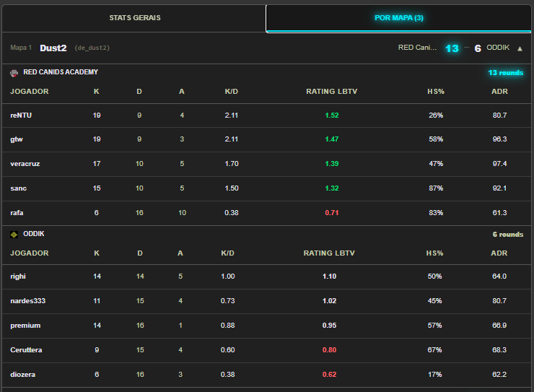Click veracruz's K/D value 1.70
Screen dimensions: 534x392
(232, 164)
